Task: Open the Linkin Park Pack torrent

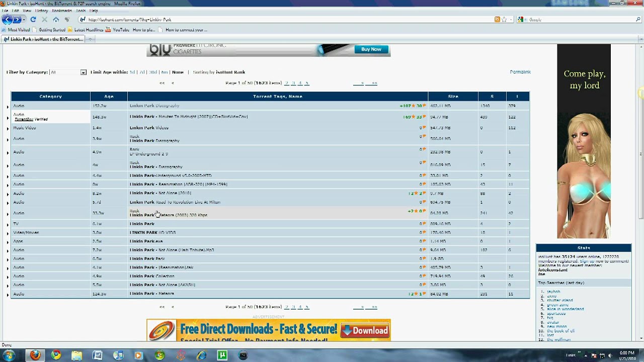Action: click(147, 258)
